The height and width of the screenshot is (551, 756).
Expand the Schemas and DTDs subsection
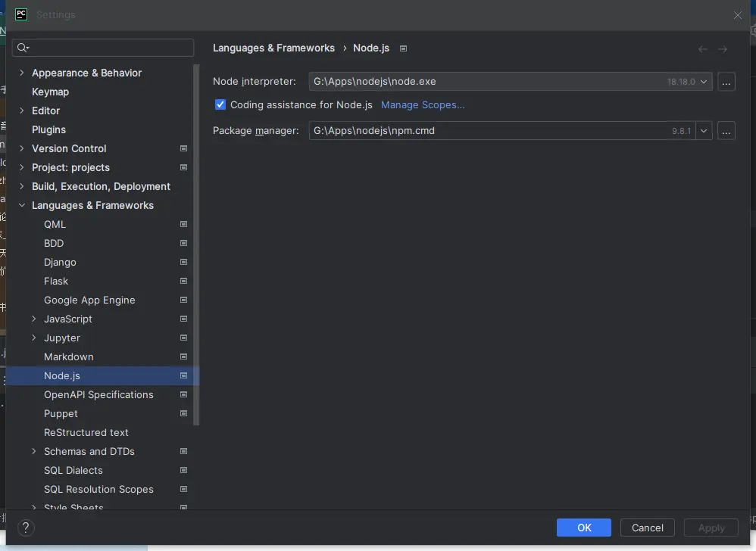coord(34,451)
